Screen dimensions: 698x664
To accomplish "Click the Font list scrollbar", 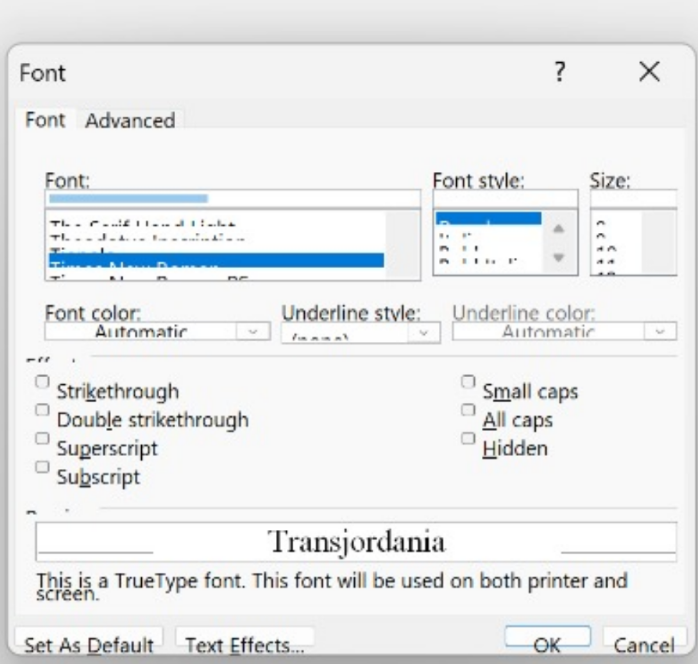I will pos(402,244).
